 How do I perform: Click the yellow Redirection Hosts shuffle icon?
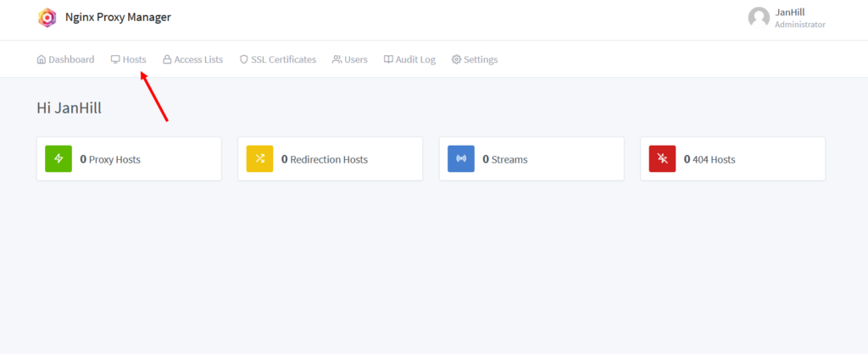pos(259,158)
